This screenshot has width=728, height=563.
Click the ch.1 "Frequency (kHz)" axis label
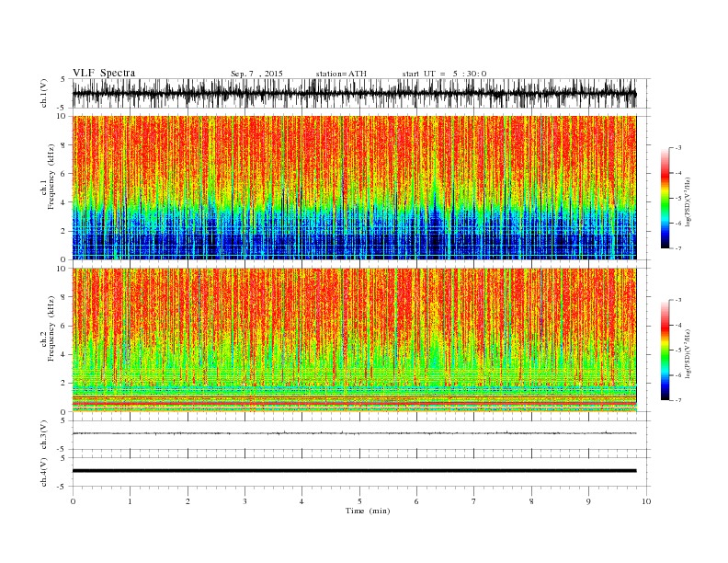click(x=51, y=177)
